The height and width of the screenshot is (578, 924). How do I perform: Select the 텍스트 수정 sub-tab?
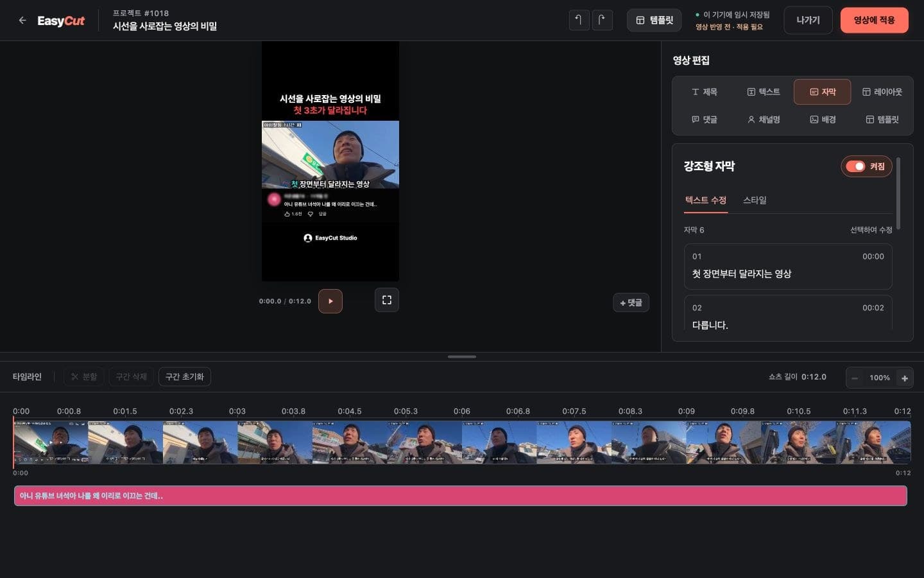[705, 200]
